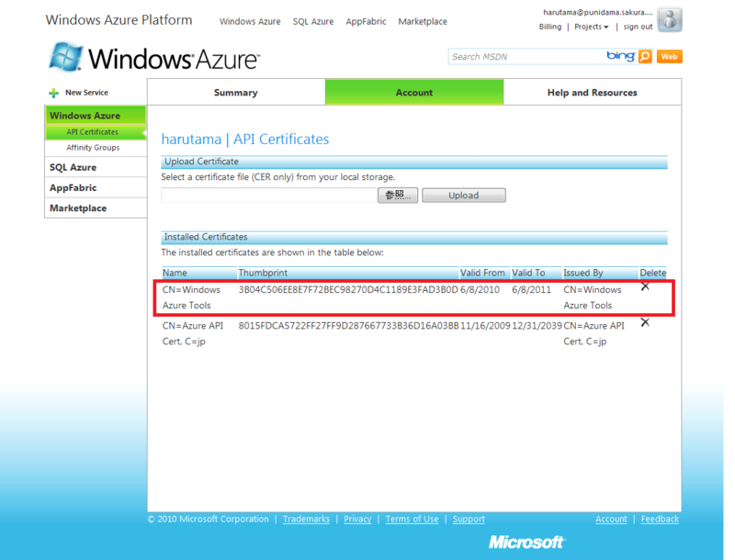Click the harutama | API Certificates heading

(245, 139)
